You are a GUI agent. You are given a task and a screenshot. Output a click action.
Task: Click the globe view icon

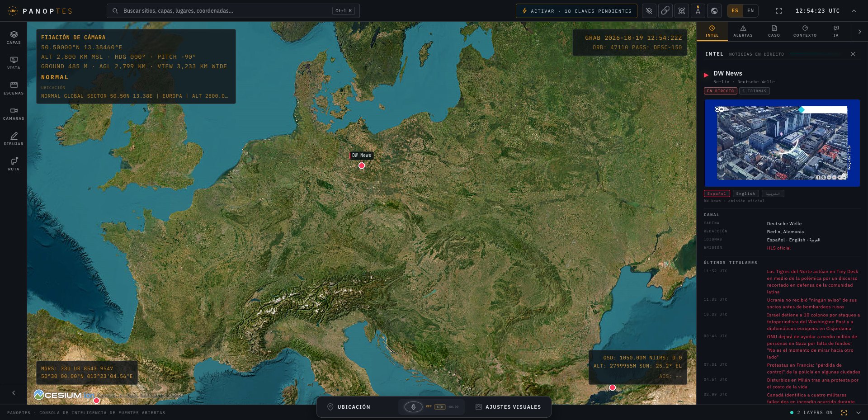[714, 11]
